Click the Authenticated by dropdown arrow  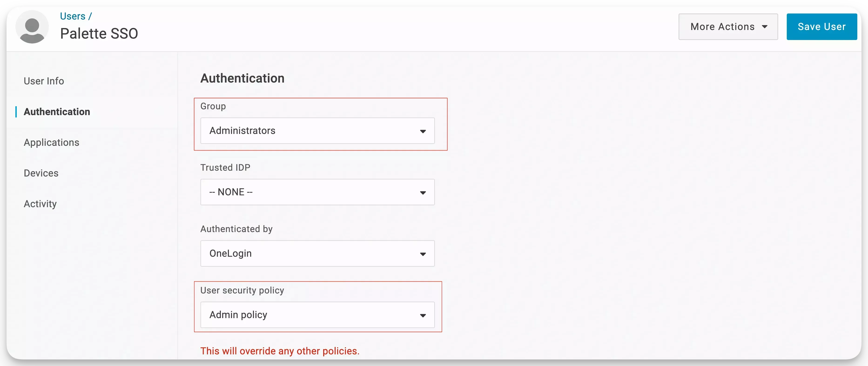tap(423, 254)
